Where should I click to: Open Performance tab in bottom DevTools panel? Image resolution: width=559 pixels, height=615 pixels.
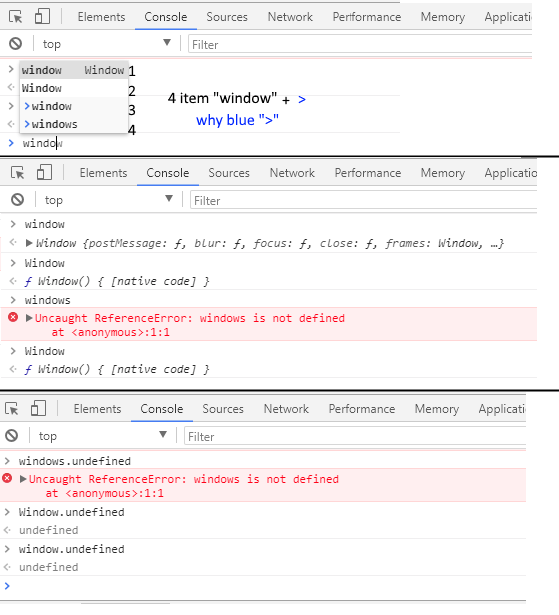click(x=362, y=409)
